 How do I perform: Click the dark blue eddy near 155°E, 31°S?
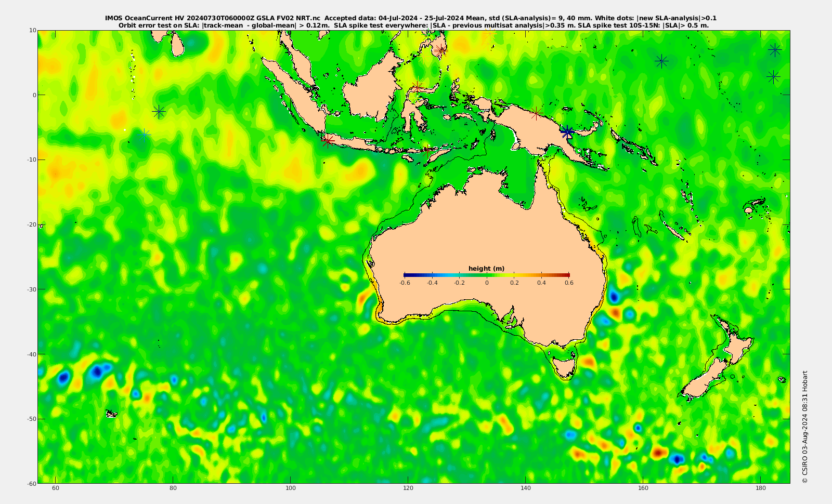click(614, 297)
